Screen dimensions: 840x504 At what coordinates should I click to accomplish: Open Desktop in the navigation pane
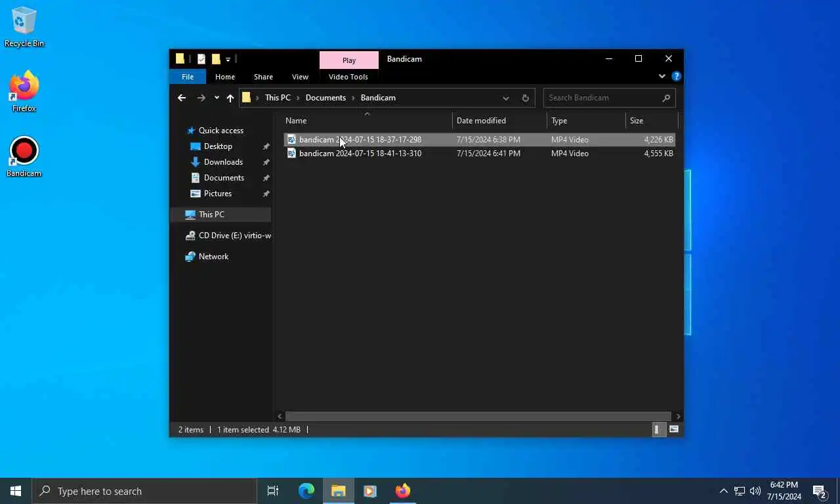click(218, 146)
